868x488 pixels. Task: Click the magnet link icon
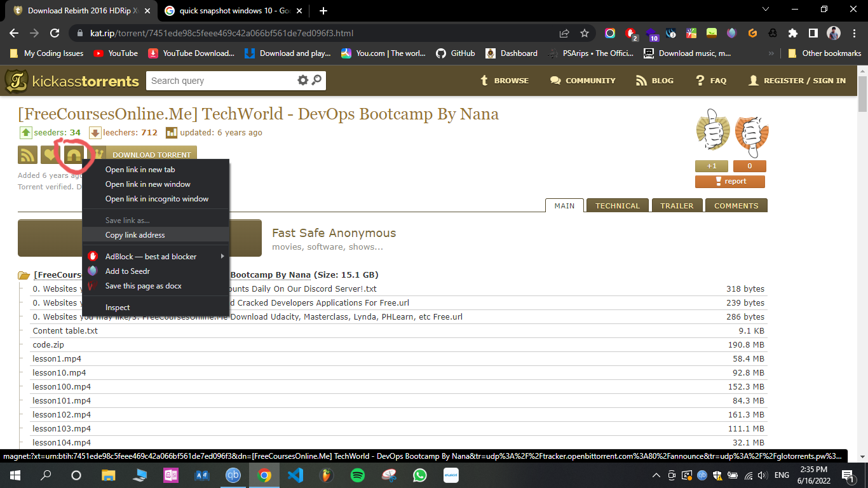coord(74,154)
